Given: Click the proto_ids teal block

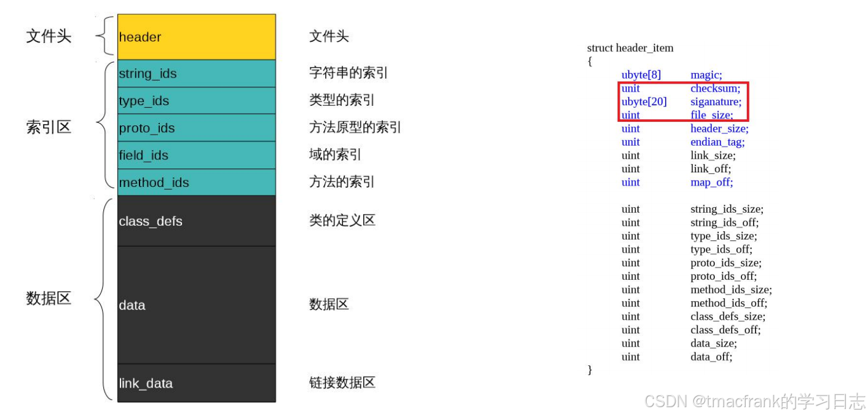Looking at the screenshot, I should pyautogui.click(x=197, y=128).
